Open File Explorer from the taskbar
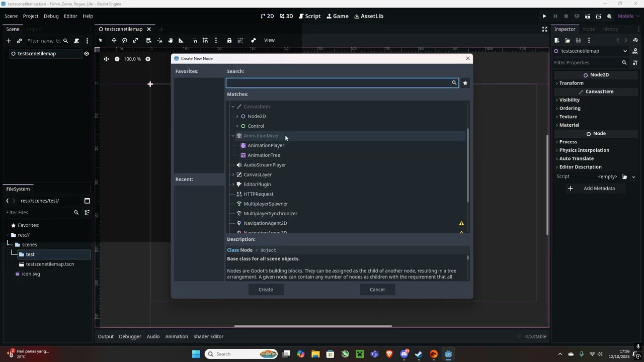The height and width of the screenshot is (362, 644). point(315,354)
